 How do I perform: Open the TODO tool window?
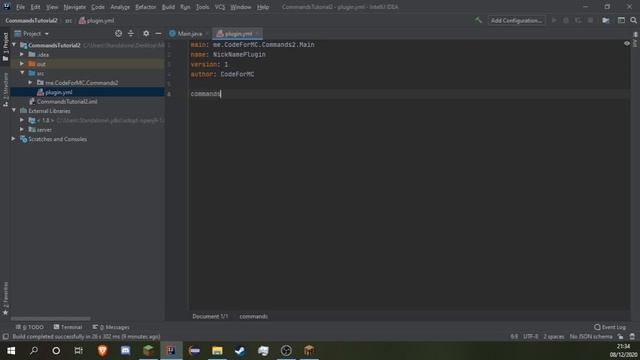tap(30, 327)
